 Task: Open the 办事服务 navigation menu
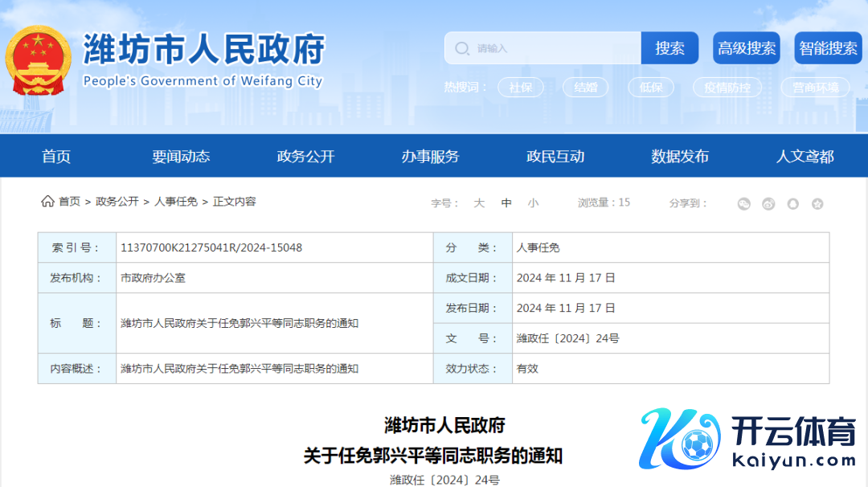point(430,157)
